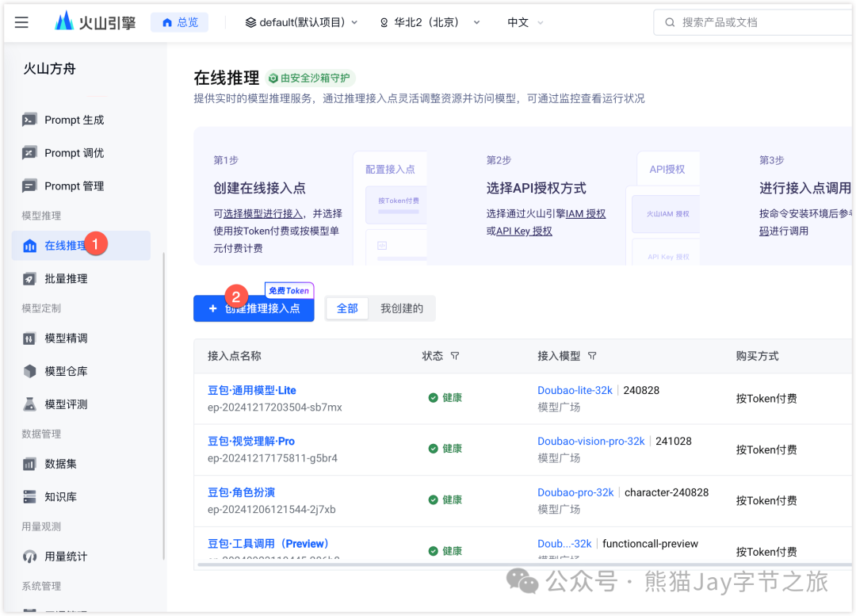Open the Doubao-pro-32k model link
This screenshot has width=856, height=616.
[575, 492]
